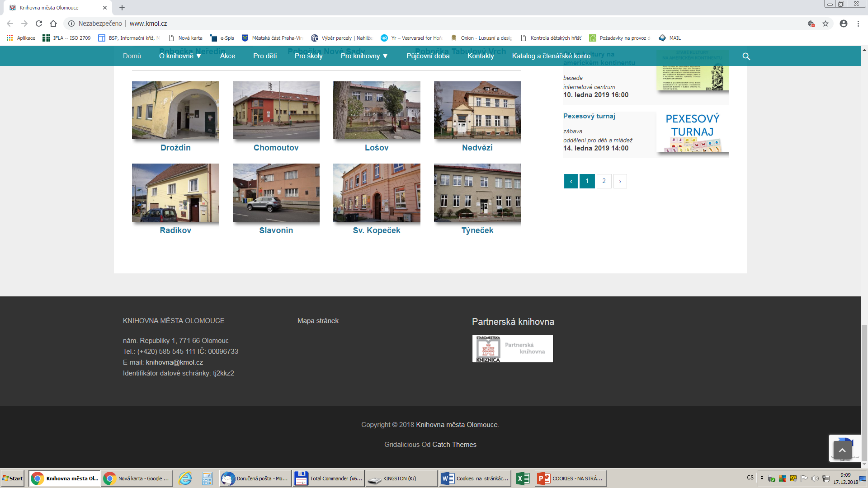Open Katalog a čtenářské konto
Screen dimensions: 868x488
click(x=551, y=56)
